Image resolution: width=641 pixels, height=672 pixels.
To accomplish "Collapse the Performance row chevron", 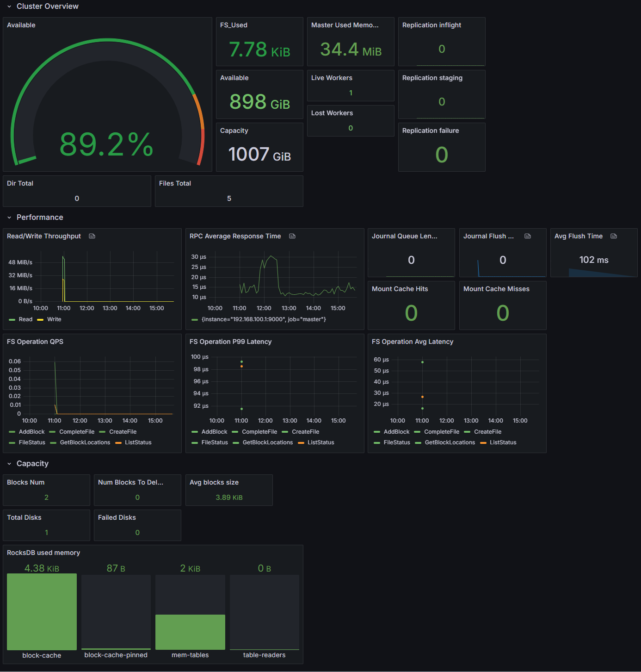I will pos(9,218).
